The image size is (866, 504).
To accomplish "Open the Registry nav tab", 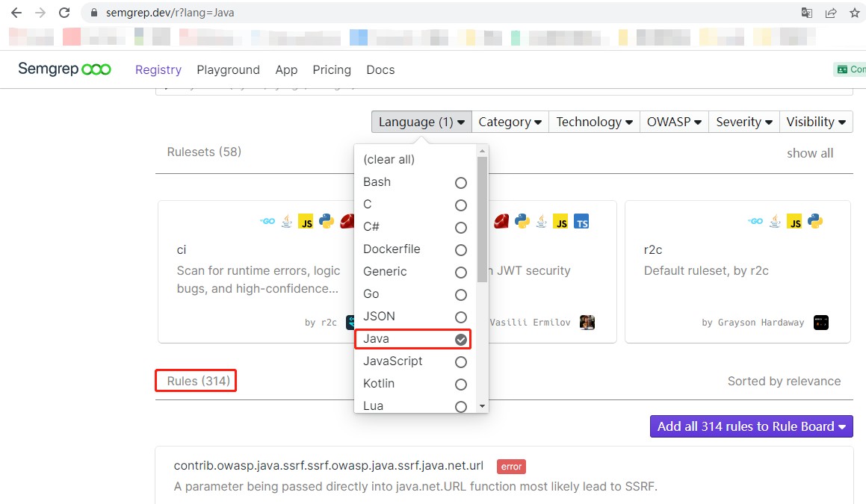I will pos(158,69).
